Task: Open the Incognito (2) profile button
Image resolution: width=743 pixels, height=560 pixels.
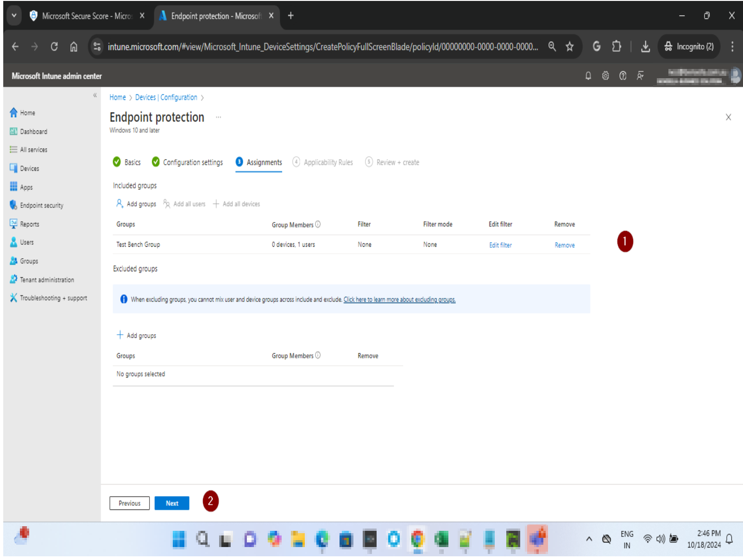Action: coord(689,46)
